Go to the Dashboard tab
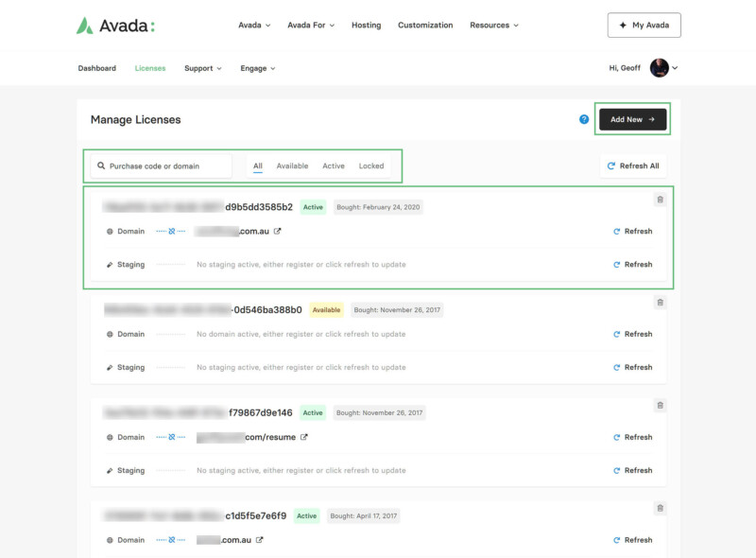This screenshot has width=756, height=558. pyautogui.click(x=97, y=68)
